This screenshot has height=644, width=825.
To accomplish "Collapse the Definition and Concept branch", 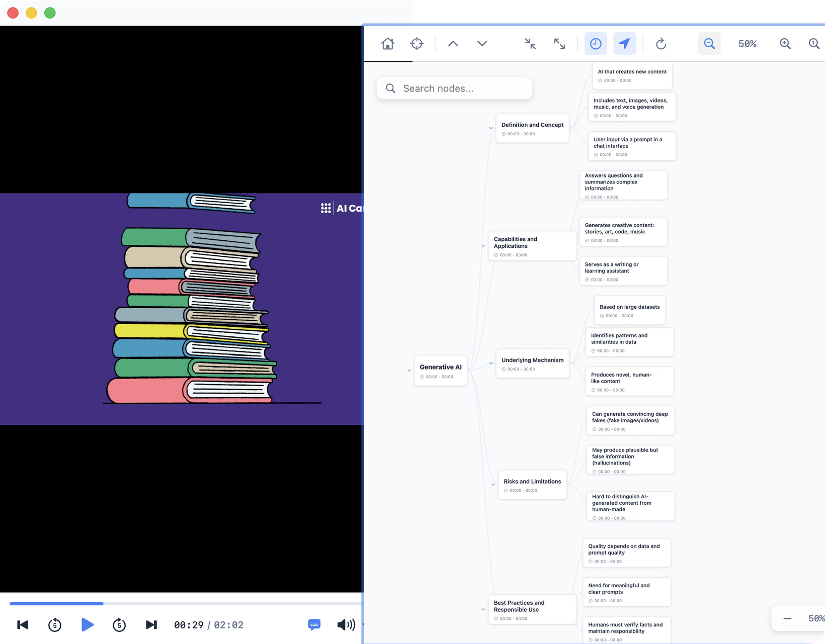I will (491, 128).
